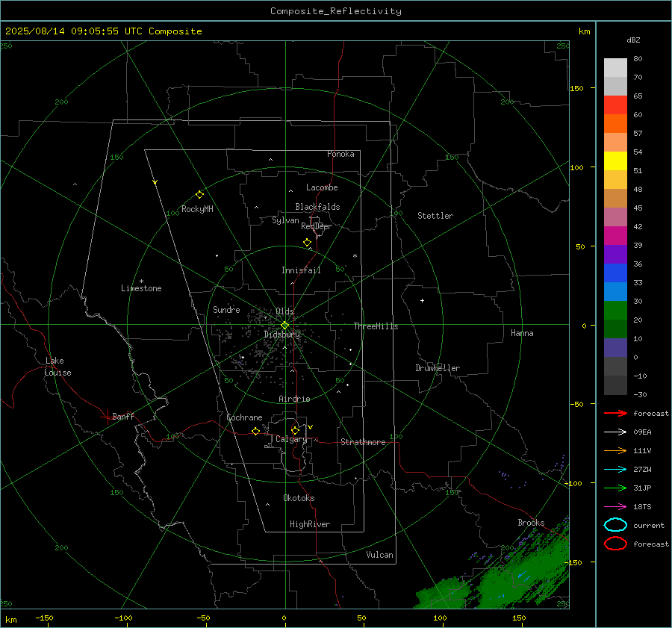The width and height of the screenshot is (672, 628).
Task: Select the purple color band between 39 and 36
Action: (615, 254)
